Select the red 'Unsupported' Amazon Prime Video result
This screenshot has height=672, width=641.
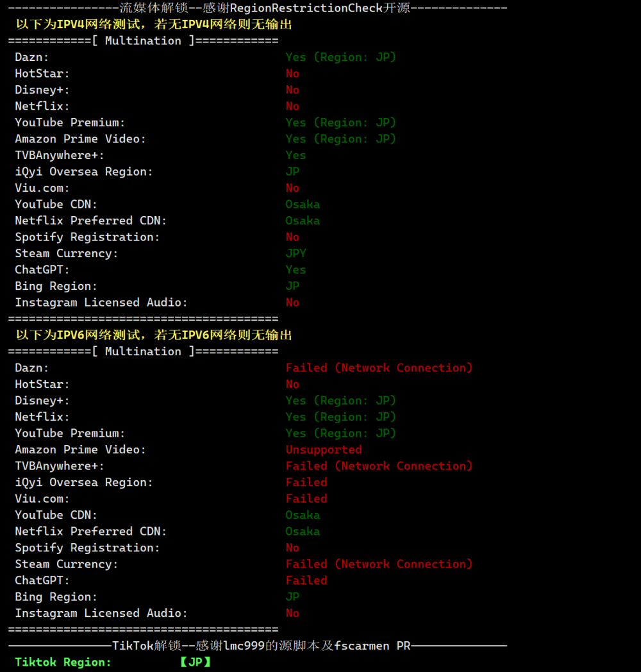point(324,450)
